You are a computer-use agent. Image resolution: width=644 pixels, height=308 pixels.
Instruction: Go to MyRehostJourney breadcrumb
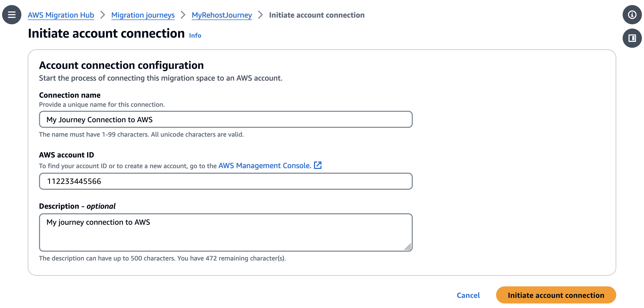point(221,15)
